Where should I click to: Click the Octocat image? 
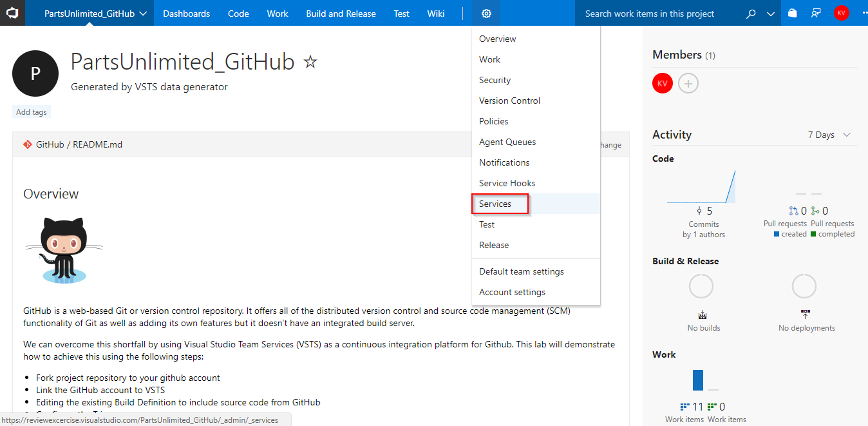point(64,250)
